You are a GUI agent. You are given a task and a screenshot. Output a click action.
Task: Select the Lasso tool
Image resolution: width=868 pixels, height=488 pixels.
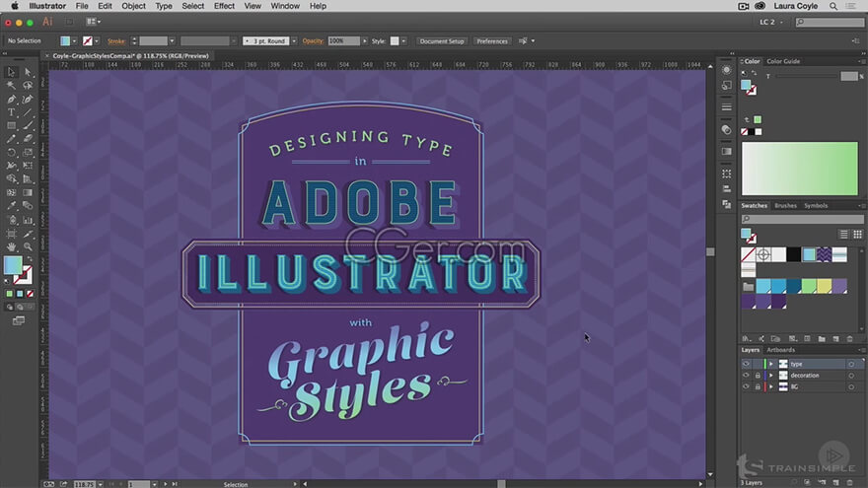click(28, 85)
